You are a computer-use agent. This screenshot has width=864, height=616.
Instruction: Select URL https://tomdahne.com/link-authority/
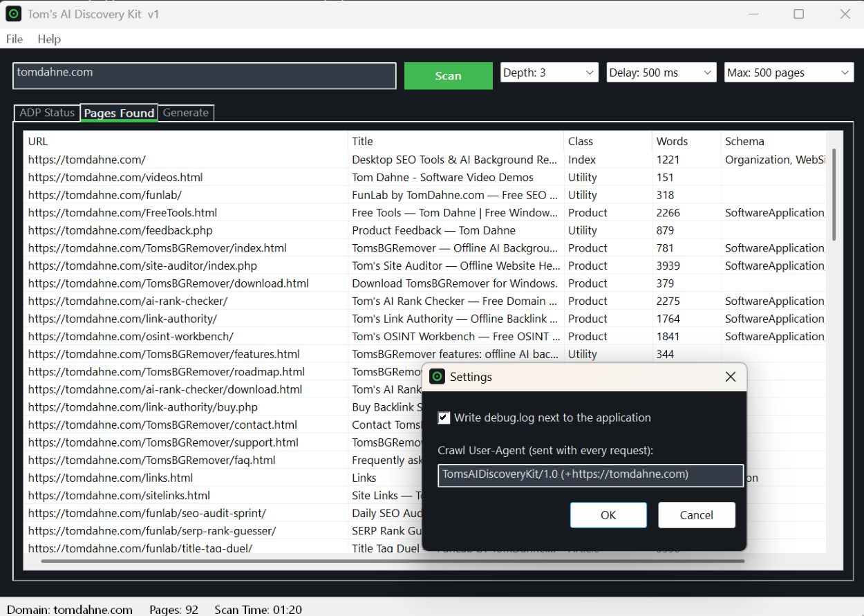(x=122, y=319)
